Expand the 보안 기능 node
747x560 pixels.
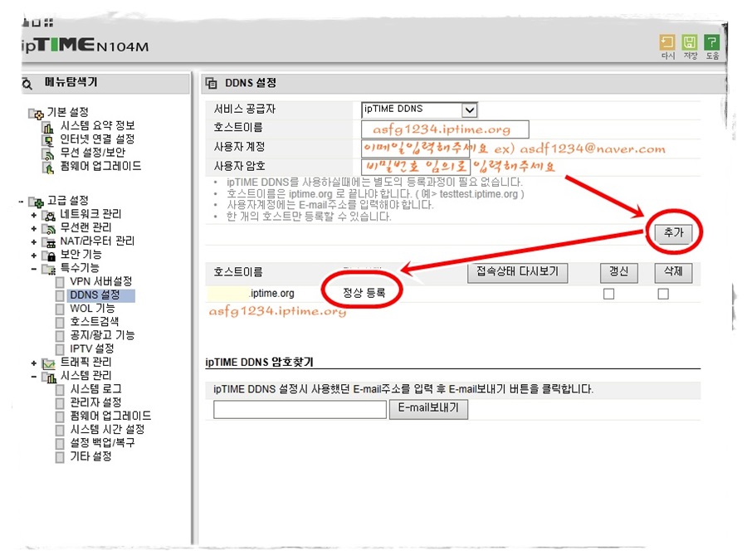[34, 256]
